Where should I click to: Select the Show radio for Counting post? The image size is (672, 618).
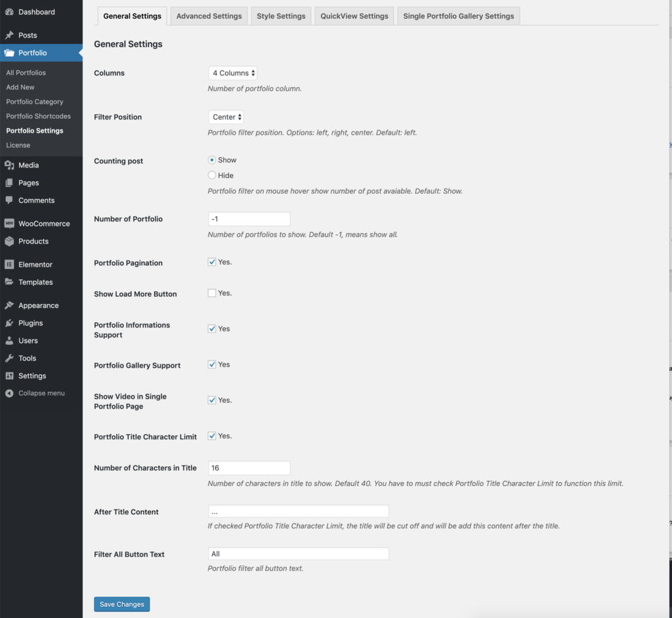pyautogui.click(x=211, y=160)
